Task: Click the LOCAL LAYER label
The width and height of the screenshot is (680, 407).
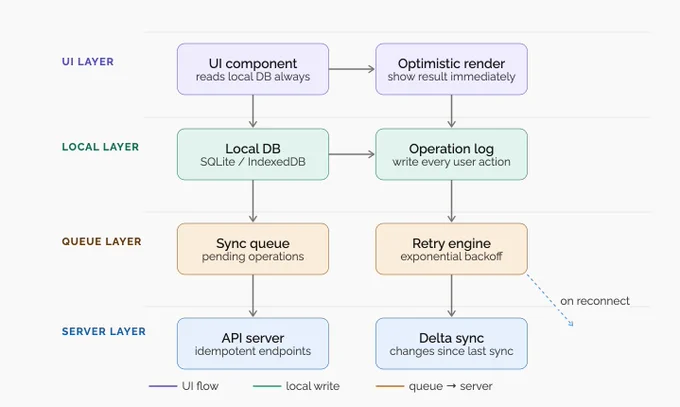Action: point(100,147)
